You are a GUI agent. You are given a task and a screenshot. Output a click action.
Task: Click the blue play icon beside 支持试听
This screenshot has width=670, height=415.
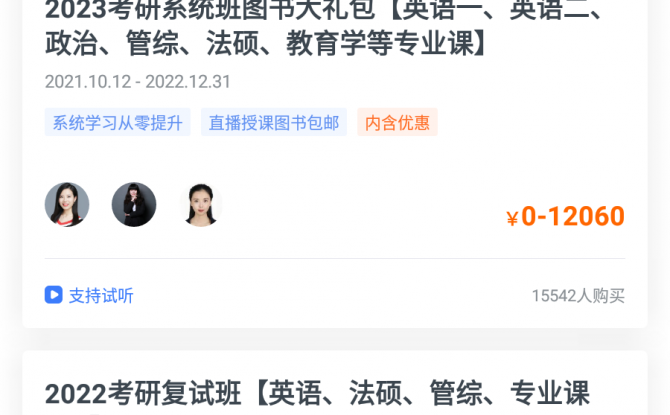pos(53,295)
